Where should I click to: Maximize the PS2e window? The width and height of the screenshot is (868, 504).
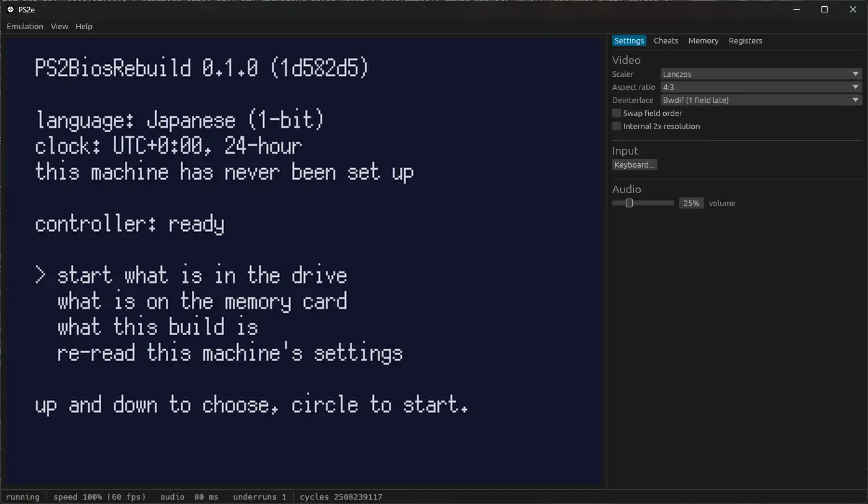[x=825, y=9]
